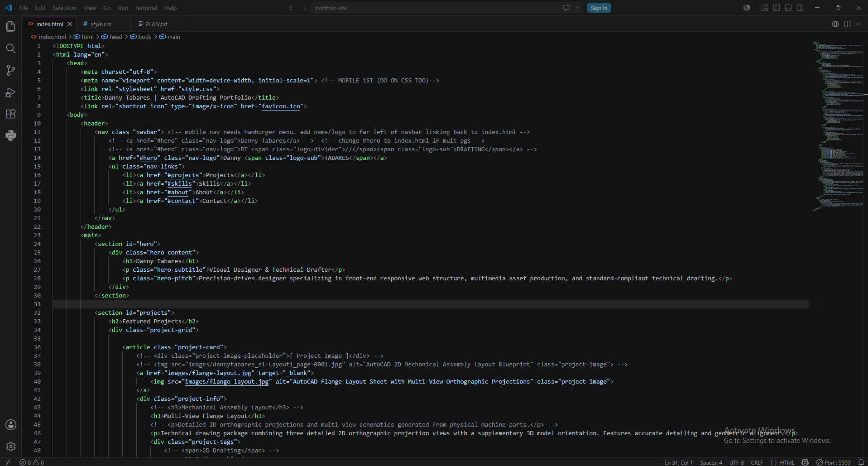Show errors and warnings count
This screenshot has width=868, height=466.
[32, 462]
